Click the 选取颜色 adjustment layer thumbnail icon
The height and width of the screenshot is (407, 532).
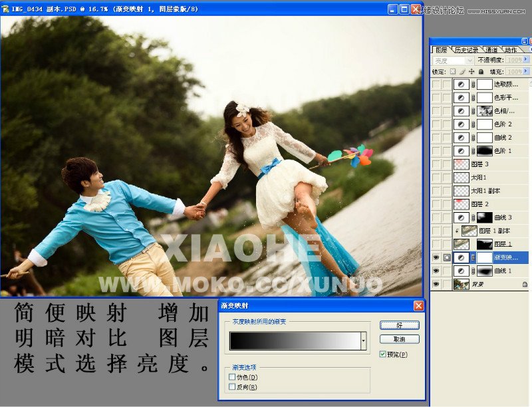coord(461,84)
